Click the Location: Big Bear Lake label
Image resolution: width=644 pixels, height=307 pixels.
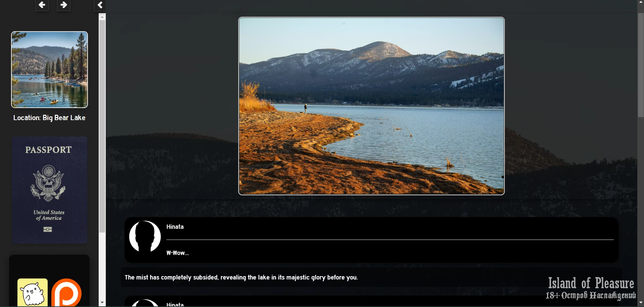coord(49,118)
